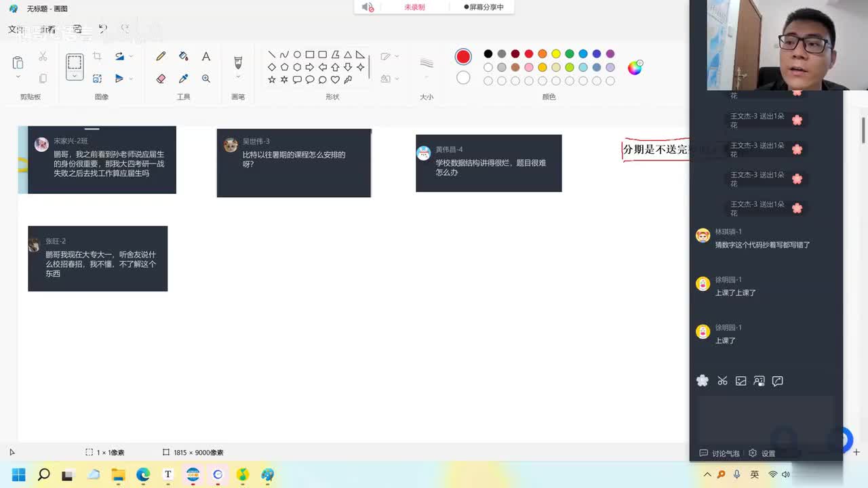Click the screen sharing status label

tap(484, 7)
